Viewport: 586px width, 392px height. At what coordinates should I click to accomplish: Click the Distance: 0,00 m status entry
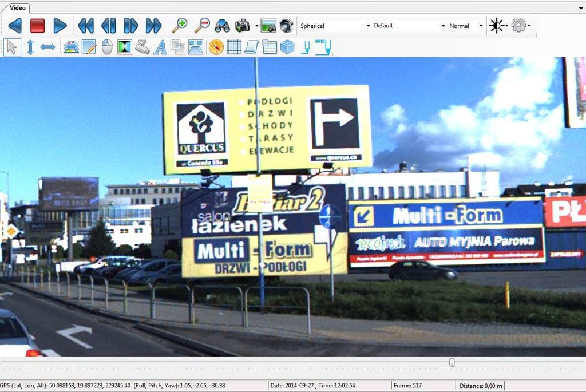click(x=481, y=386)
